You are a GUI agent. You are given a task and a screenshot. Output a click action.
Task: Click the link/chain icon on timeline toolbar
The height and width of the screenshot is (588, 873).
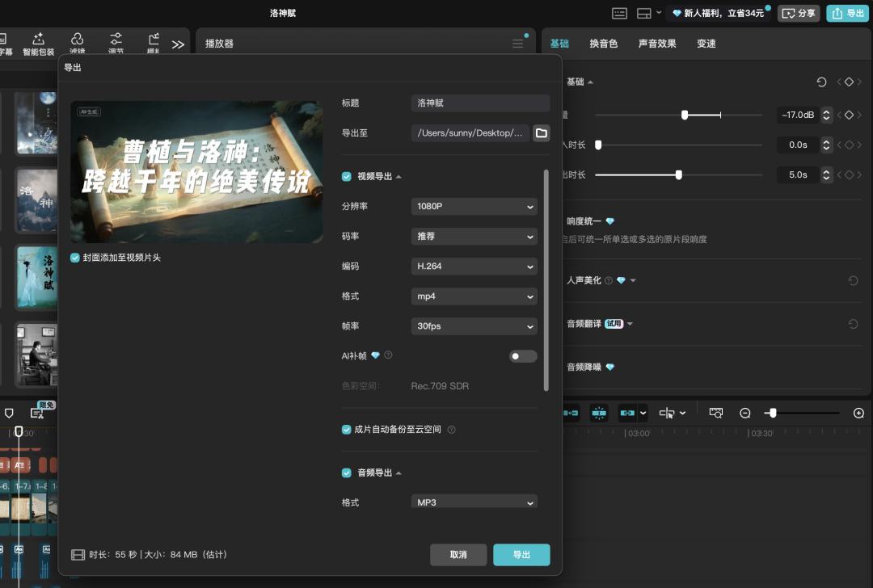[626, 413]
